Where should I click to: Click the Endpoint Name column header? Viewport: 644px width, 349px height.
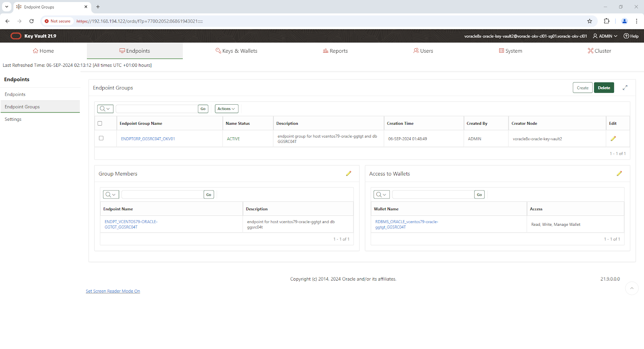[x=118, y=209]
